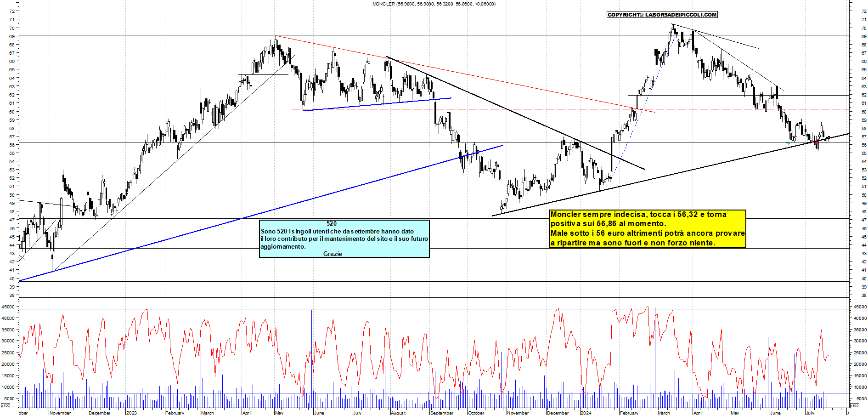Click the 45000 label on right volume axis
This screenshot has width=868, height=415.
860,307
